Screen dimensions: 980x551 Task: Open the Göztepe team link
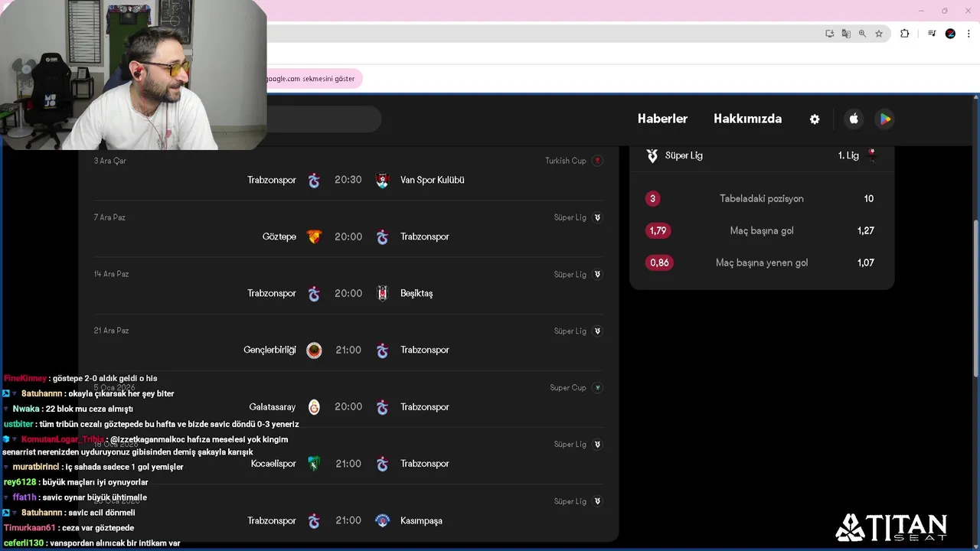coord(279,237)
